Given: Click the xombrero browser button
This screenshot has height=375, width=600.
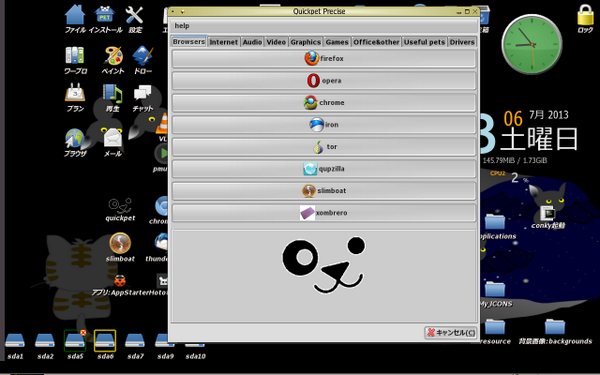Looking at the screenshot, I should (x=324, y=213).
